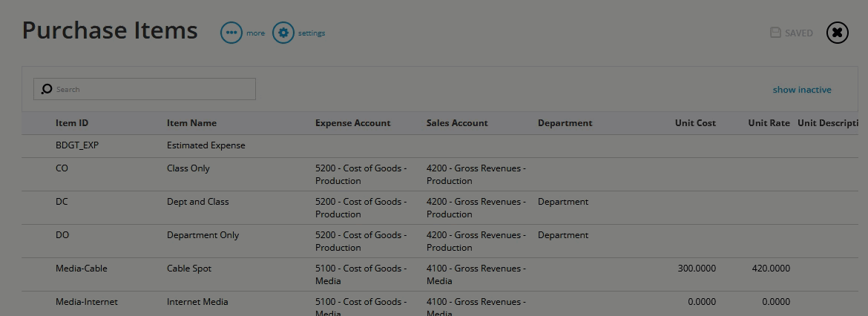Focus the Search input field

click(x=145, y=89)
